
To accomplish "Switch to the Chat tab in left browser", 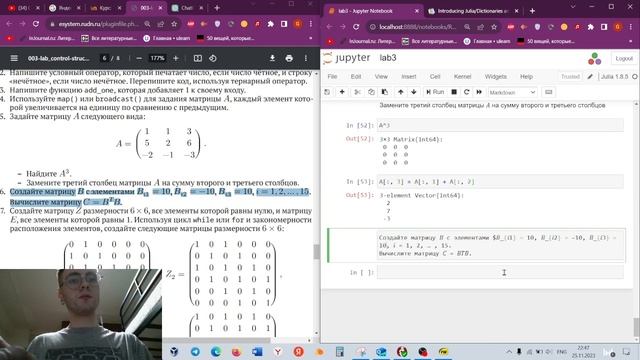I will [x=186, y=8].
